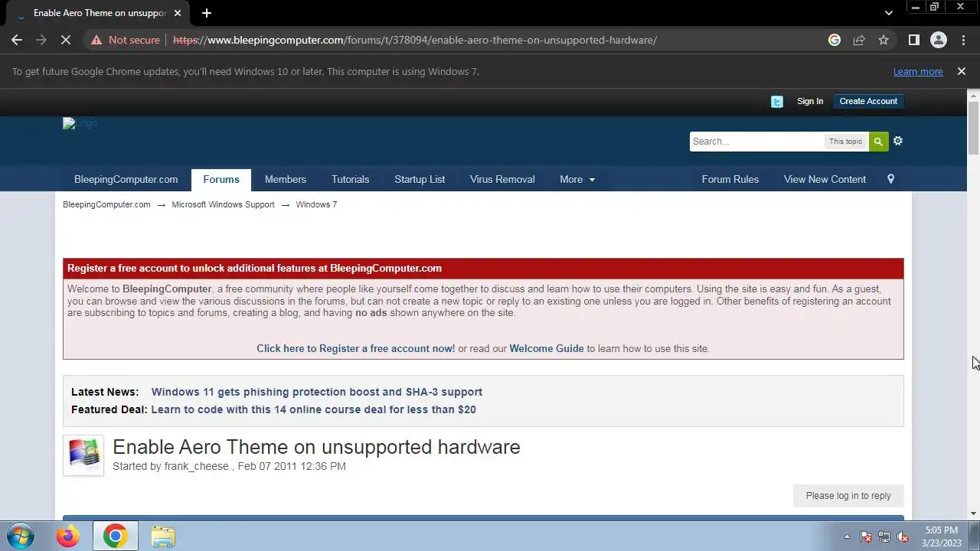Open the Chrome profile menu
Image resolution: width=980 pixels, height=551 pixels.
click(x=938, y=40)
